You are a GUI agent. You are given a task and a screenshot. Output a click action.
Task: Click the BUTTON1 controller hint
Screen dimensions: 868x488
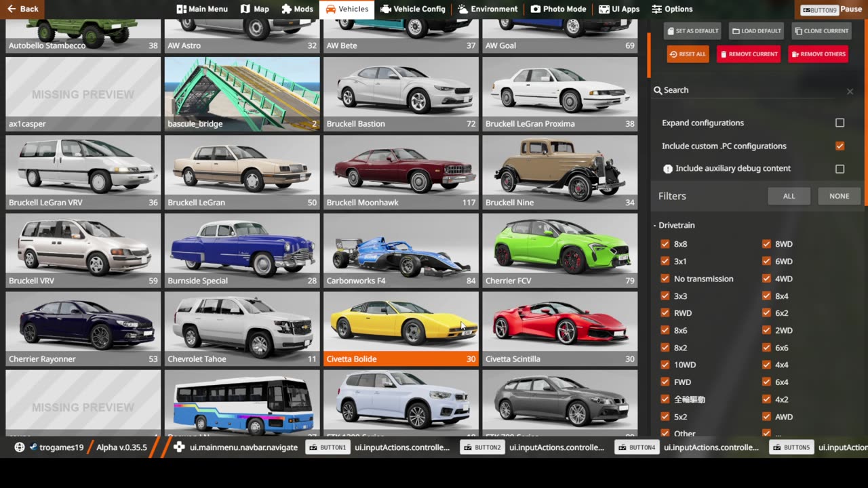click(x=329, y=447)
